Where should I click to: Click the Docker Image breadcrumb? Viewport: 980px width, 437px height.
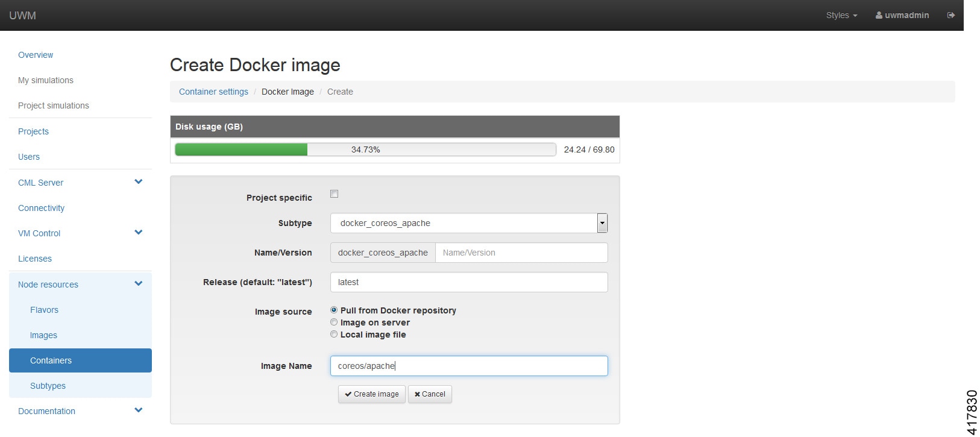[287, 92]
